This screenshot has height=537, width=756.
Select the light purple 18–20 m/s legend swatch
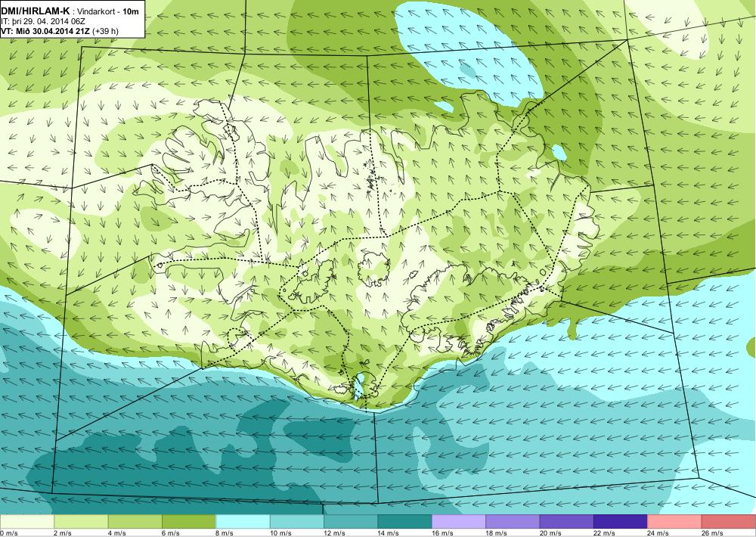point(513,522)
